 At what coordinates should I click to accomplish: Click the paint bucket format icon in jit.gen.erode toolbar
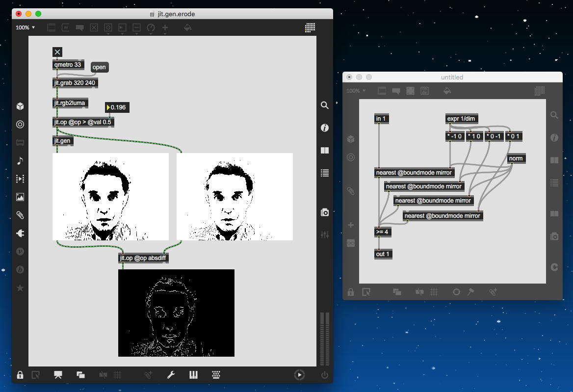click(x=187, y=27)
